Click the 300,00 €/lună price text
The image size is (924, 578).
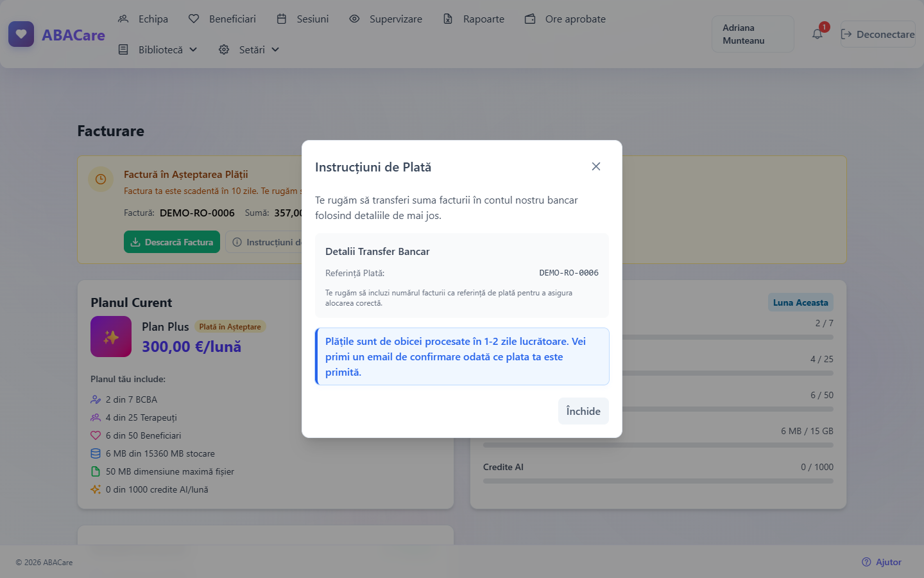point(191,347)
